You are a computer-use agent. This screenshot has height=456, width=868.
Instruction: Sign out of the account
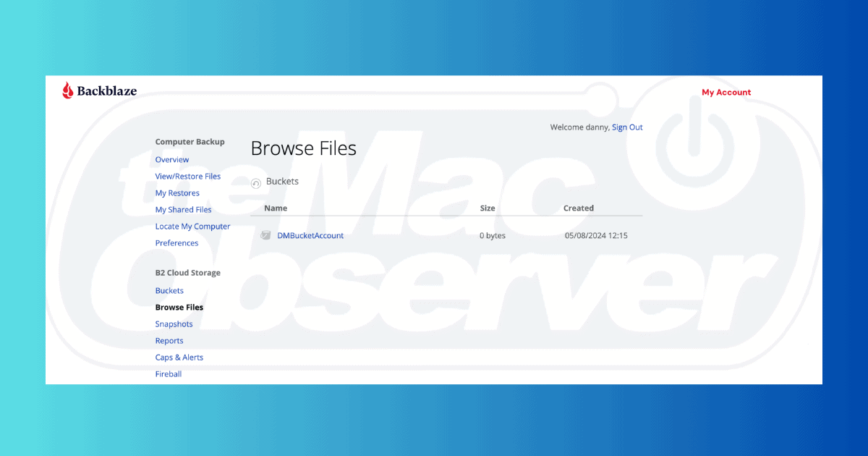click(627, 127)
